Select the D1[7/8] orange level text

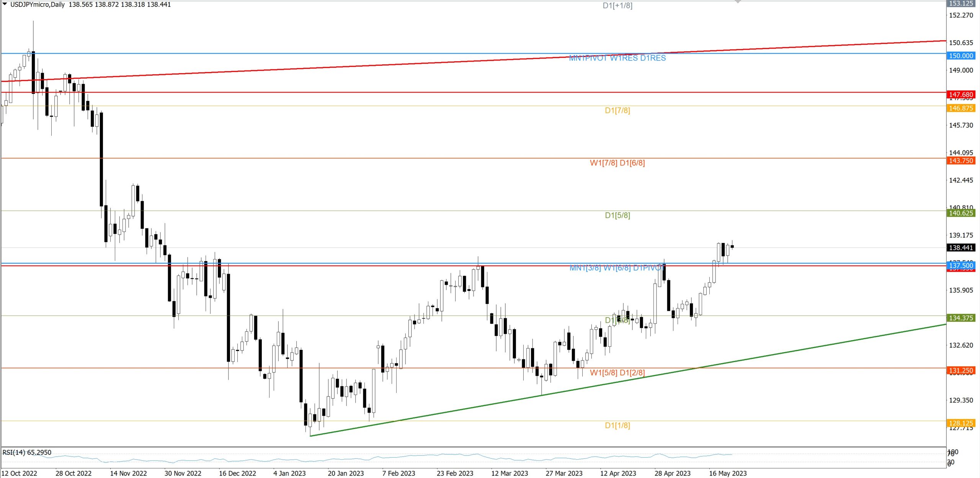pyautogui.click(x=617, y=111)
